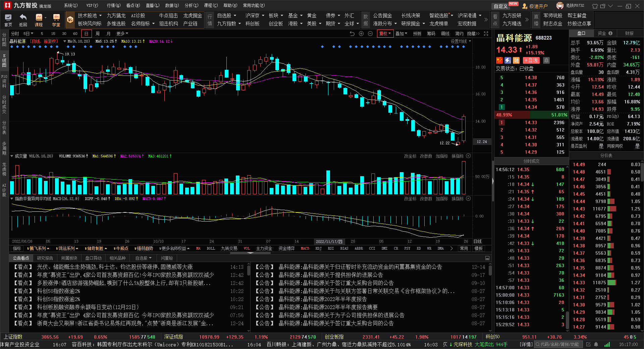Click the +自选 add watchlist button
The image size is (644, 349).
pos(531,60)
